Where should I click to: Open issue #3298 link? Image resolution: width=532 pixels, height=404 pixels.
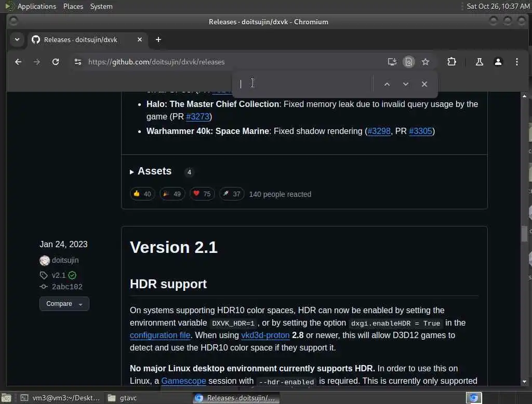pos(379,131)
